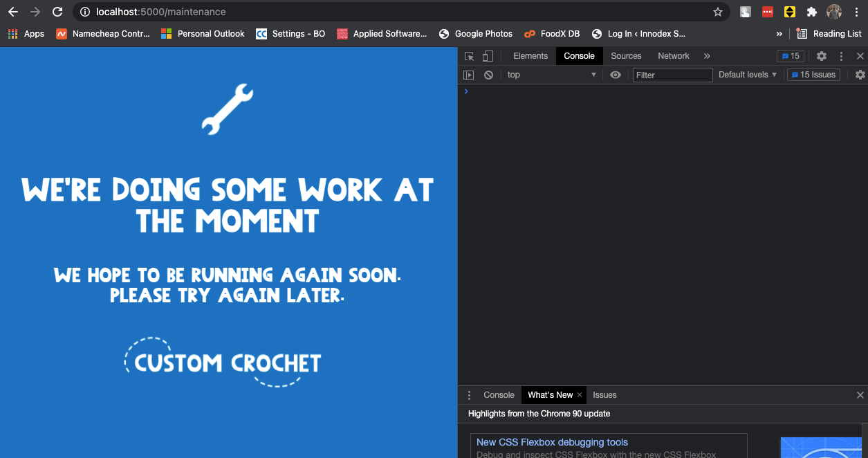The height and width of the screenshot is (458, 868).
Task: Click the wrench maintenance icon
Action: [228, 109]
